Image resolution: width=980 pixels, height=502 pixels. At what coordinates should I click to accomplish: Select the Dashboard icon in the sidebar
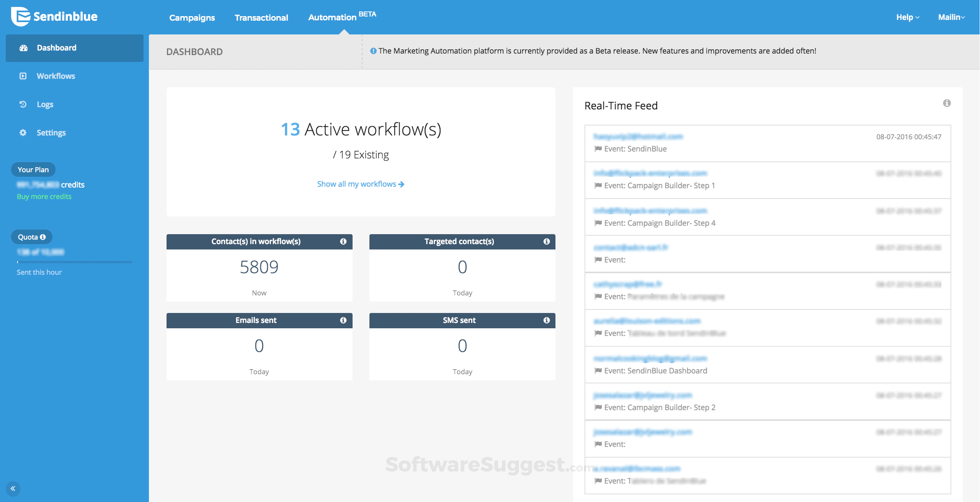(x=23, y=48)
